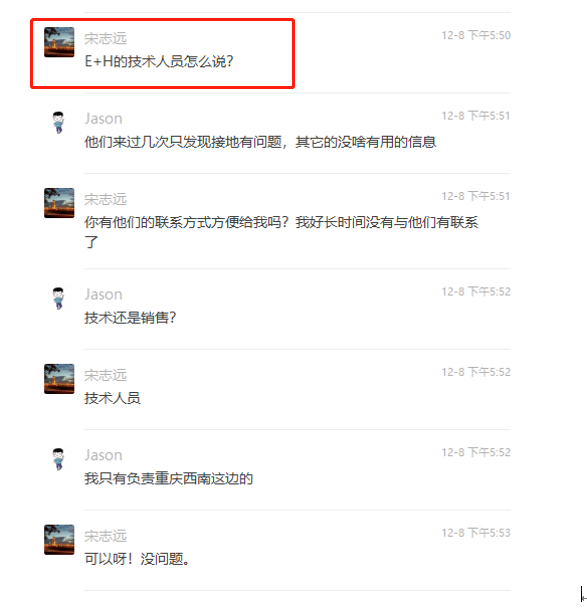Click 宋志远's avatar on the 联系方式 message
Screen dimensions: 587x609
(59, 203)
